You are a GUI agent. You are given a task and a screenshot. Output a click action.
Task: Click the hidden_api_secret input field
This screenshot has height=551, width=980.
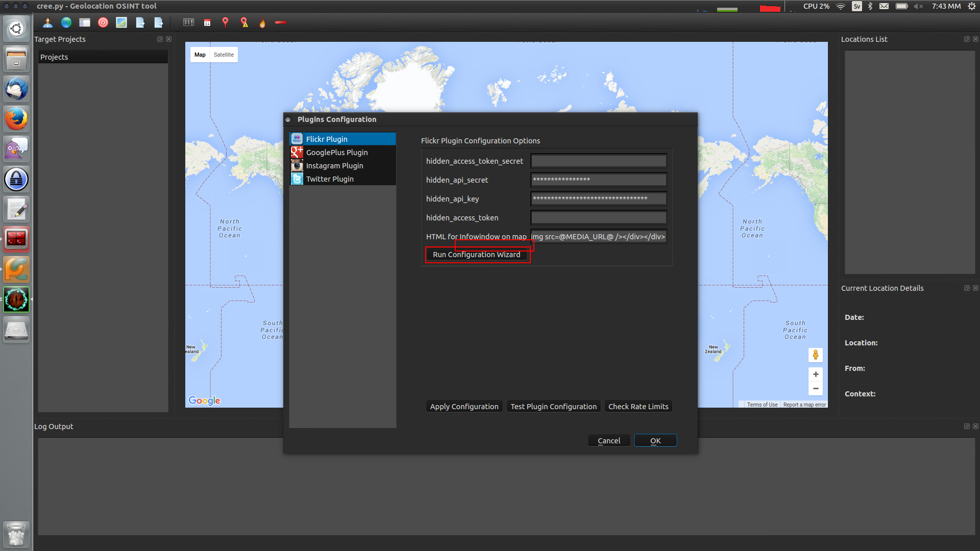(x=599, y=180)
